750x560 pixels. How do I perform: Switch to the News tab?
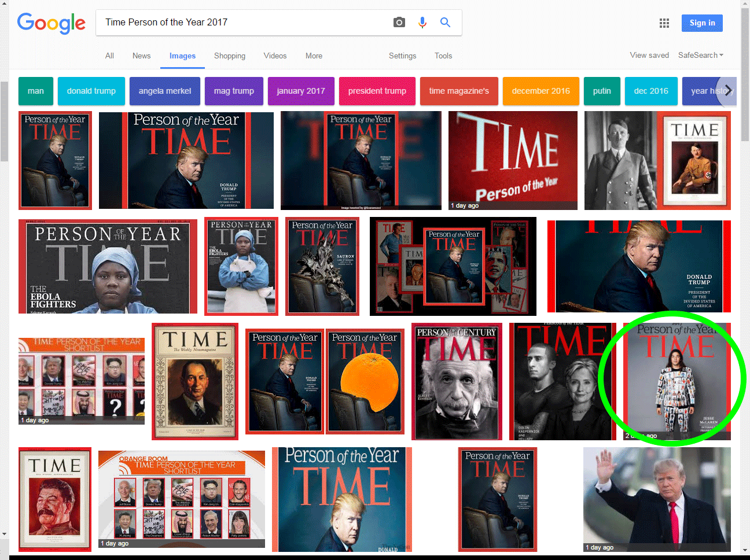pos(141,56)
